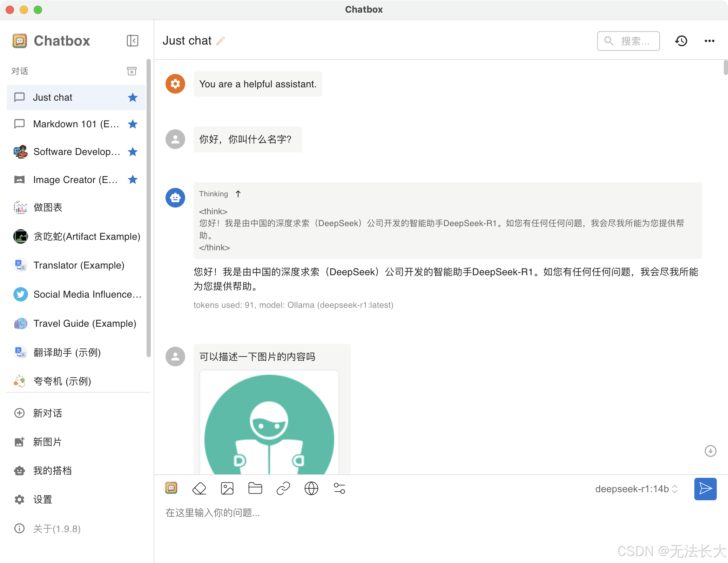Image resolution: width=728 pixels, height=563 pixels.
Task: Open the three-dots more options menu
Action: pyautogui.click(x=709, y=41)
